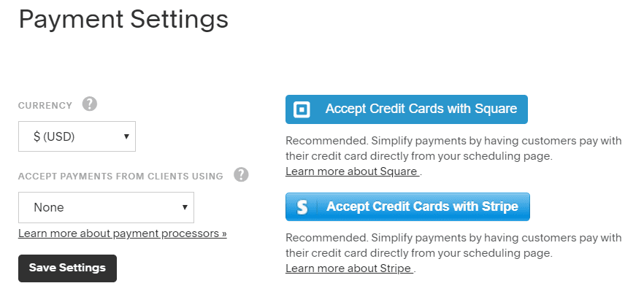Expand the currency dropdown arrow
This screenshot has height=302, width=644.
point(126,136)
